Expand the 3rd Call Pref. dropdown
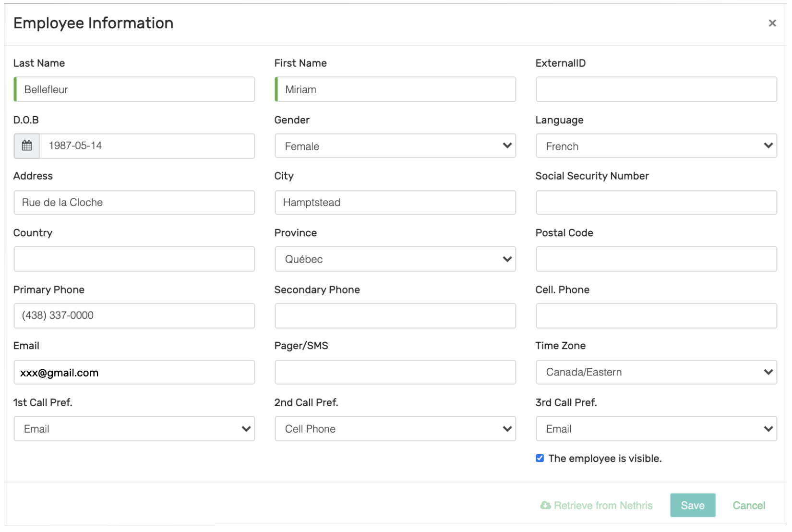Image resolution: width=792 pixels, height=532 pixels. 656,429
